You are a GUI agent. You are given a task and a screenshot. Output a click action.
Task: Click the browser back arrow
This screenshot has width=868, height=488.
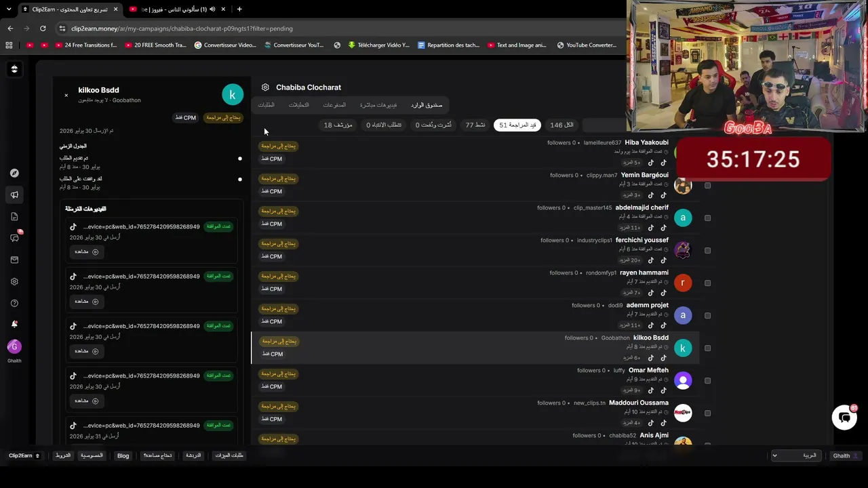pos(10,28)
